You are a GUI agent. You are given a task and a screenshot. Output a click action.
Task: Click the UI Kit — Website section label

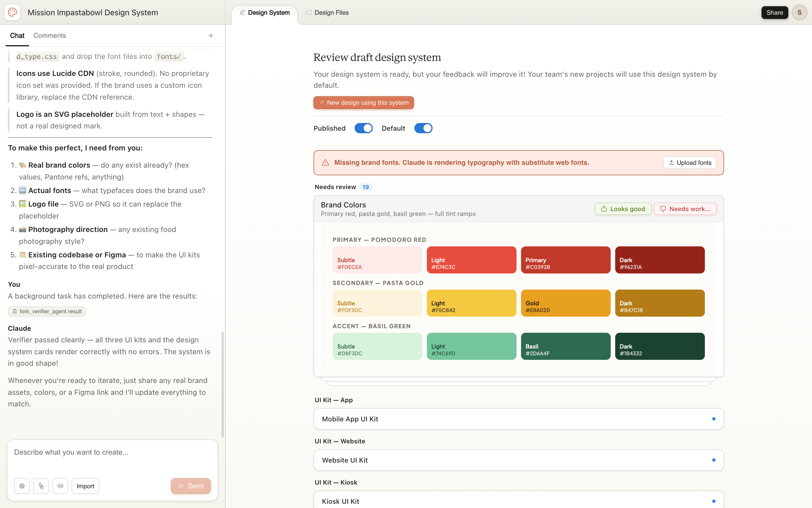tap(339, 441)
